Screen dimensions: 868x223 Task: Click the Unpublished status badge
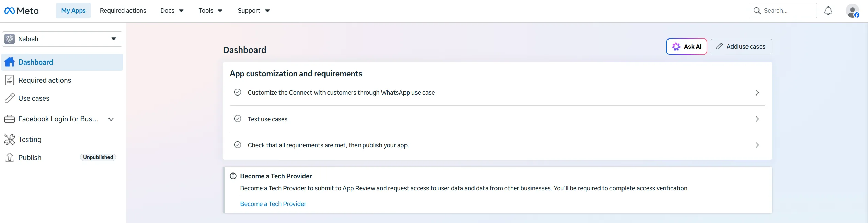click(98, 157)
